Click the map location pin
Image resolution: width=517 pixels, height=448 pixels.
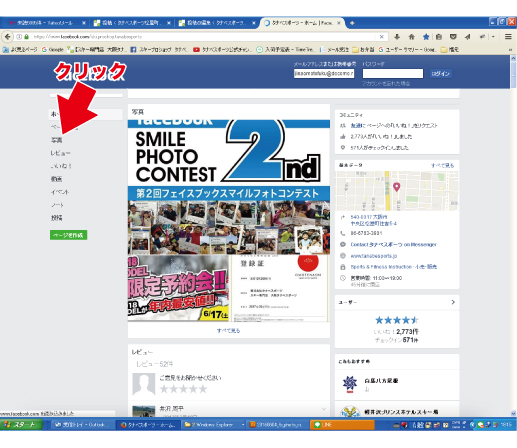point(396,187)
